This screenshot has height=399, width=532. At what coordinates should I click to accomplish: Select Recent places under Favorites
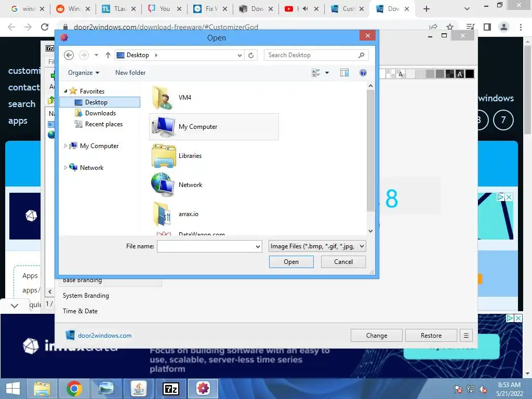[100, 124]
